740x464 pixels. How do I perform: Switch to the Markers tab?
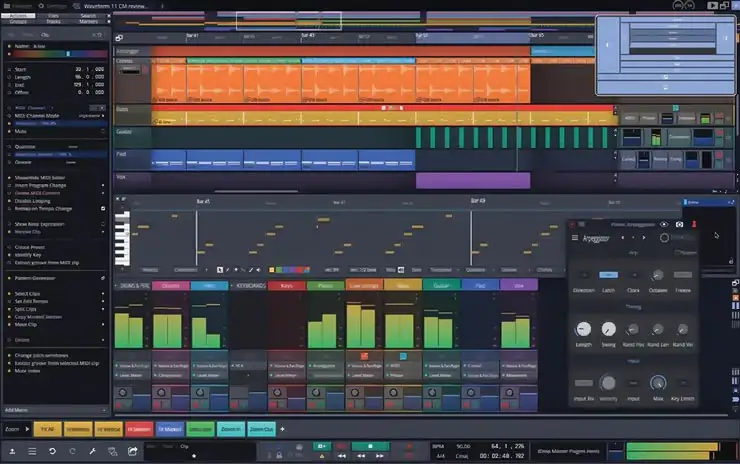88,22
